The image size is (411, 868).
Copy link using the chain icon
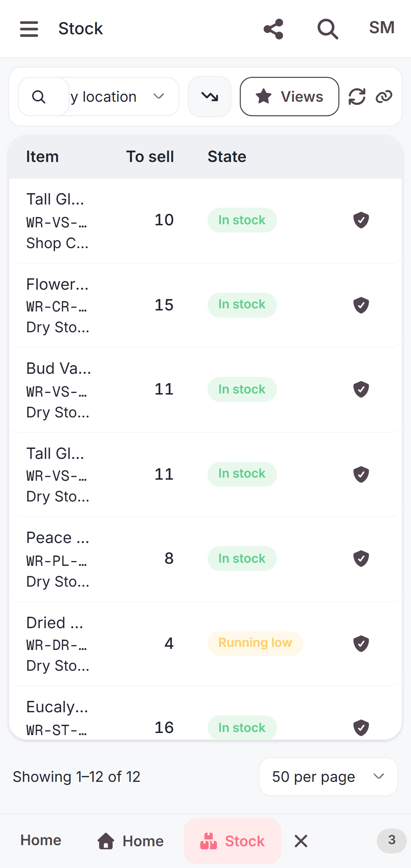384,97
